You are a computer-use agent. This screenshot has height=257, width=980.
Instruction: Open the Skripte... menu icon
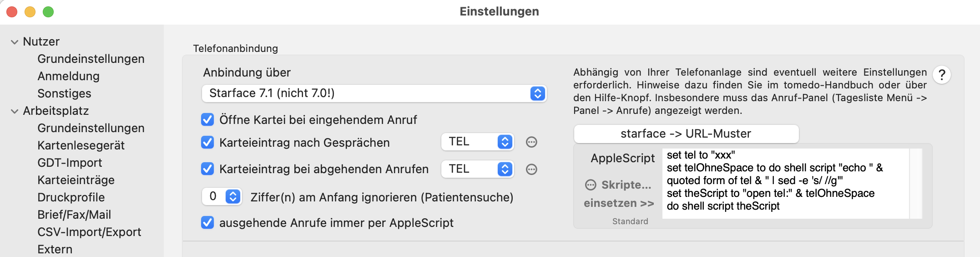click(x=591, y=185)
